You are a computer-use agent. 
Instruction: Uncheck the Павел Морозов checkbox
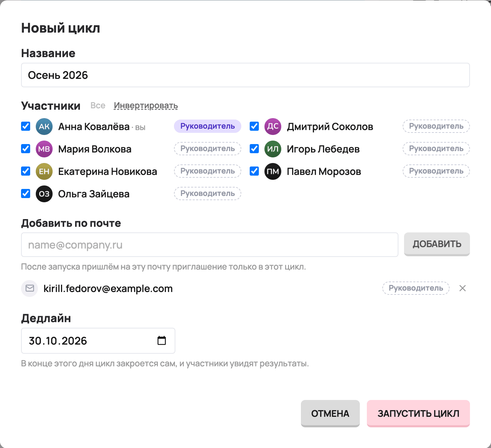coord(254,171)
